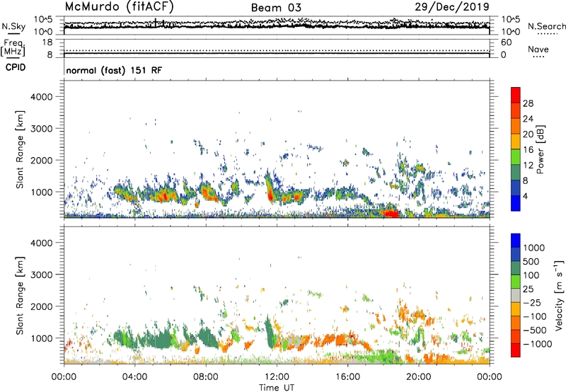Click the strong power echo near 11:40 UT
566x392 pixels.
pyautogui.click(x=270, y=190)
